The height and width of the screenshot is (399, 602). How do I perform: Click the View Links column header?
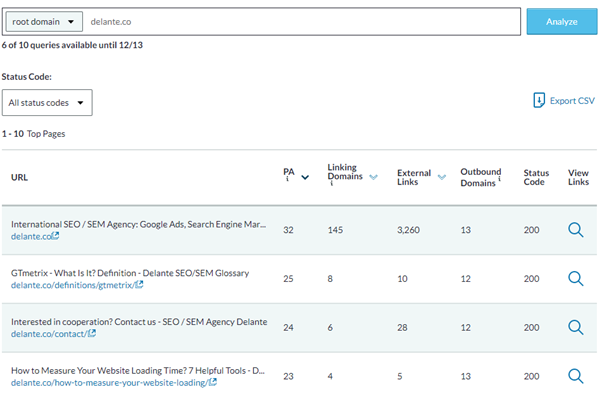579,177
